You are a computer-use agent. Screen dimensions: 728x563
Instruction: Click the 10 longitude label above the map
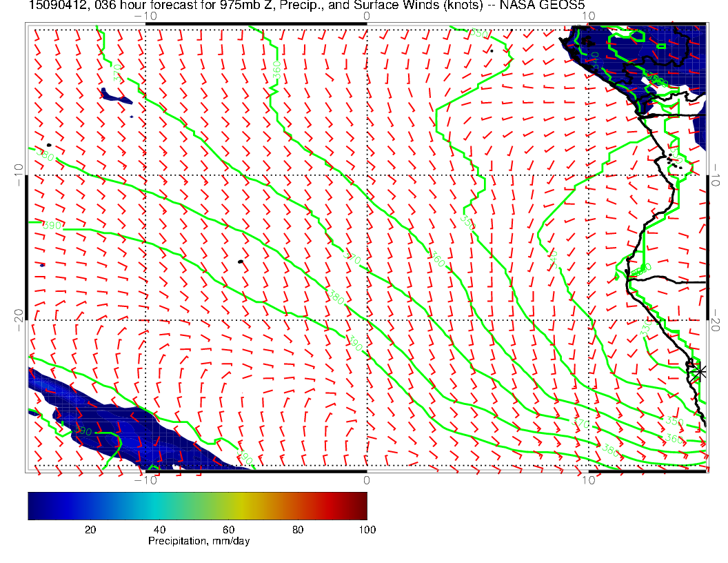587,15
